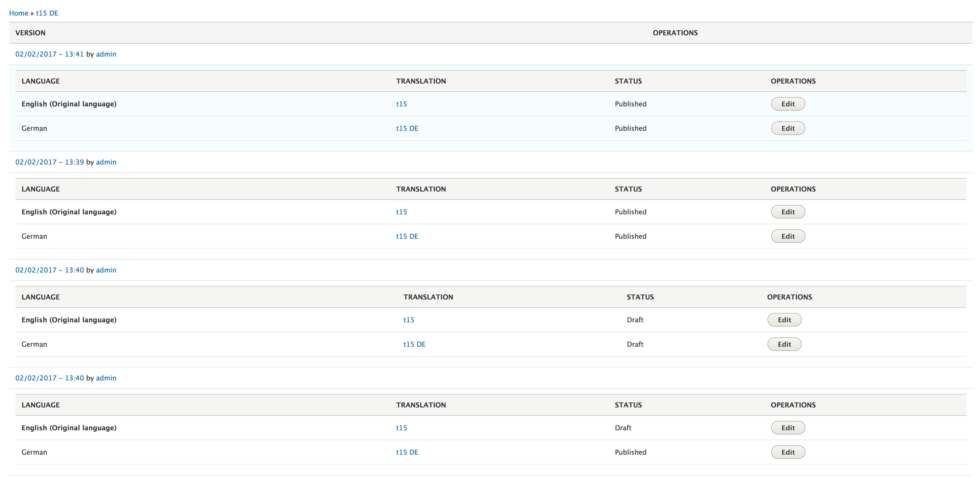
Task: Edit English translation in 13:39 revision
Action: (x=787, y=212)
